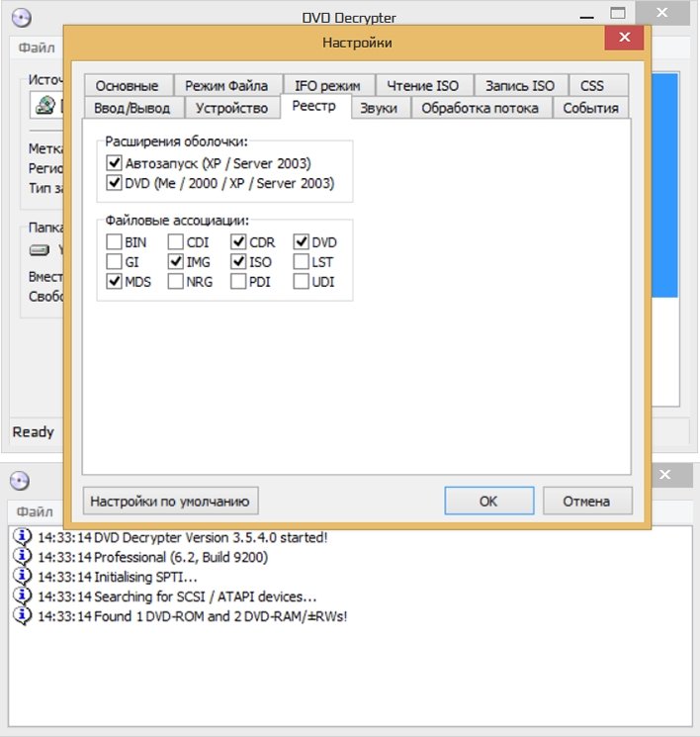Viewport: 700px width, 737px height.
Task: Maximize the DVD Decrypter main window
Action: point(617,14)
